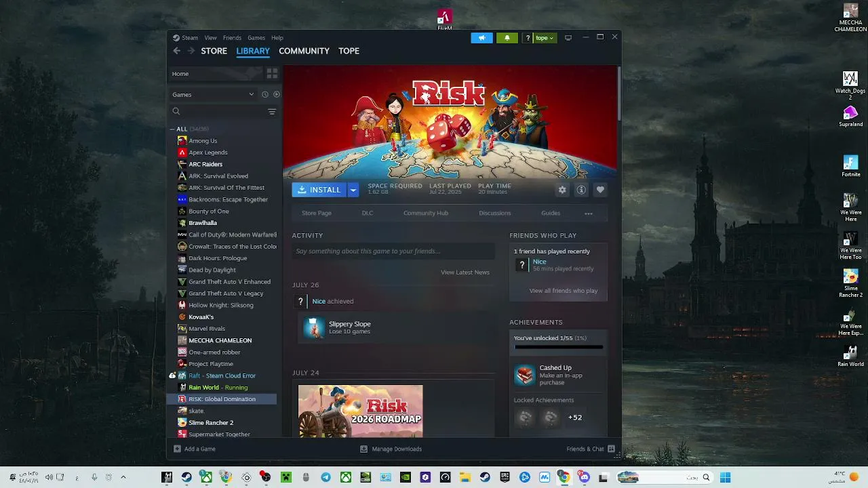
Task: Click the achievements progress bar
Action: pyautogui.click(x=558, y=347)
